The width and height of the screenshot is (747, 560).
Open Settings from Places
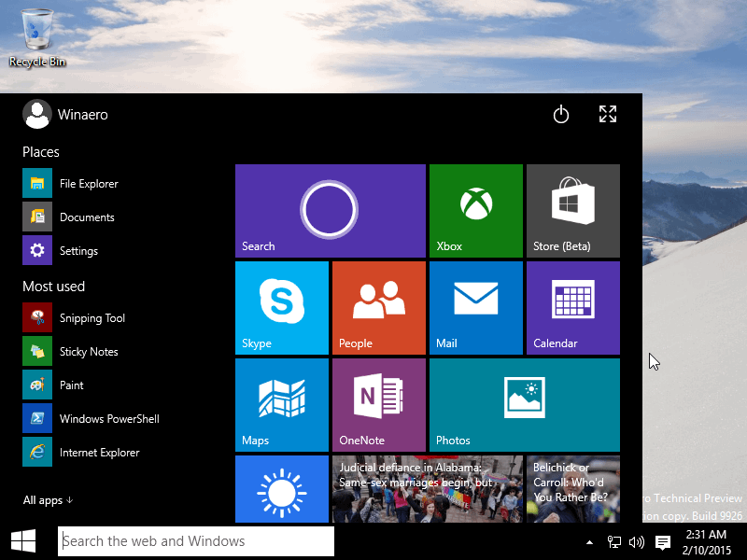coord(61,250)
